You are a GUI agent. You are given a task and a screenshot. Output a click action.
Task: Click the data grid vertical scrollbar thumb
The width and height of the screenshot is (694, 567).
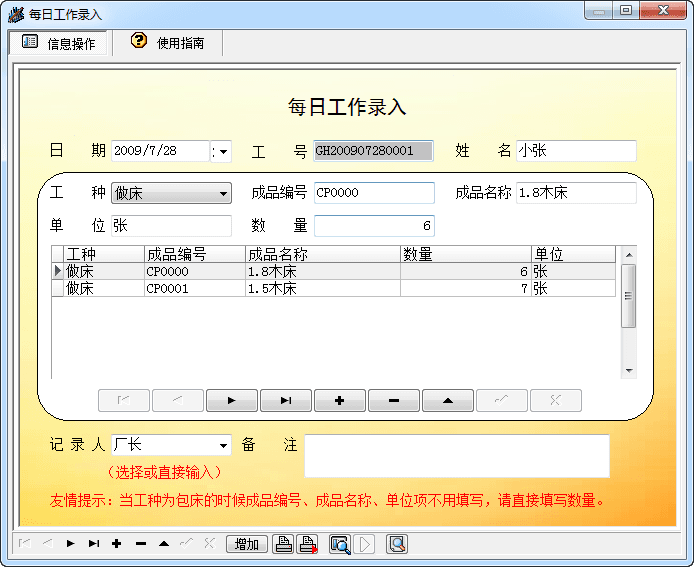[628, 296]
